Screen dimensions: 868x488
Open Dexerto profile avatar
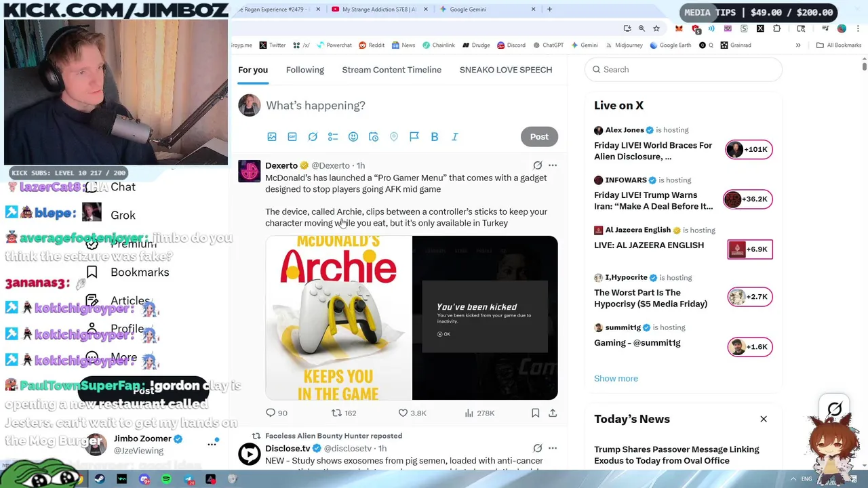click(249, 171)
